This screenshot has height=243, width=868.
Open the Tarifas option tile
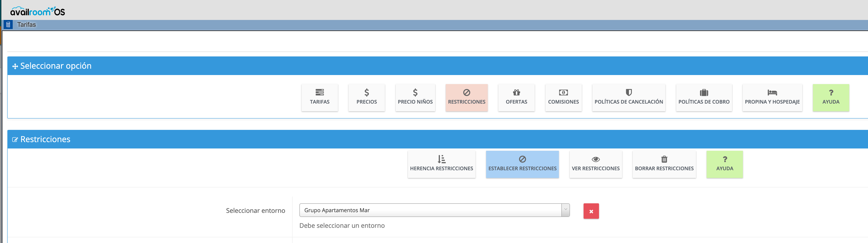(x=319, y=97)
